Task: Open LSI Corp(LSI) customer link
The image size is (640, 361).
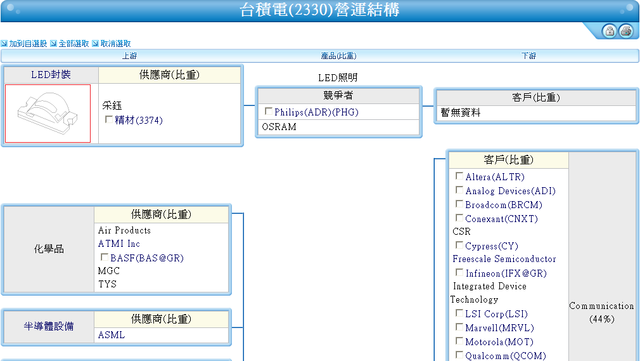Action: [x=496, y=314]
